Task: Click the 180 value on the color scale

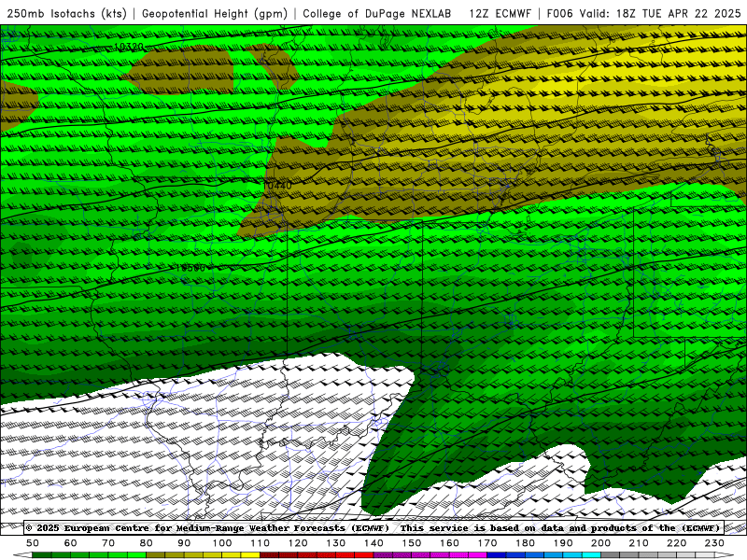Action: click(x=525, y=543)
